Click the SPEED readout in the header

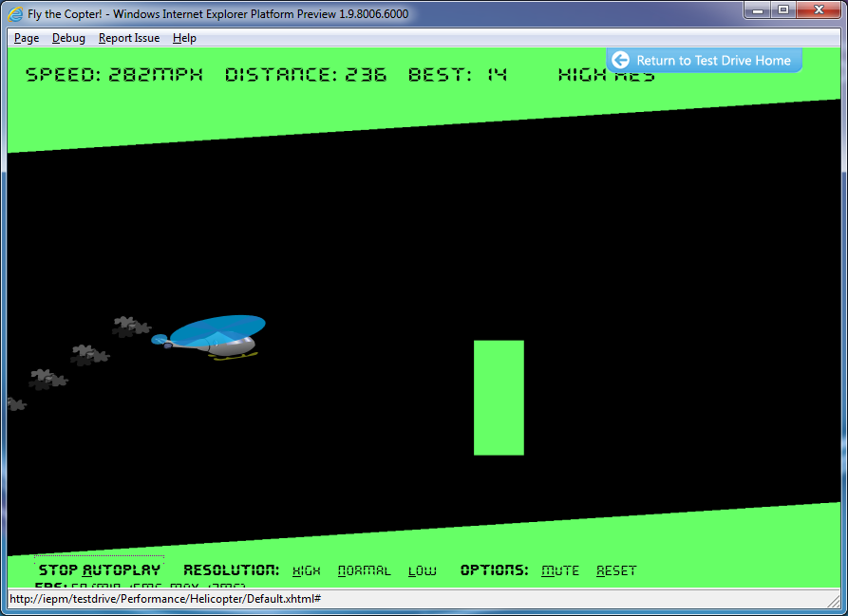point(114,74)
